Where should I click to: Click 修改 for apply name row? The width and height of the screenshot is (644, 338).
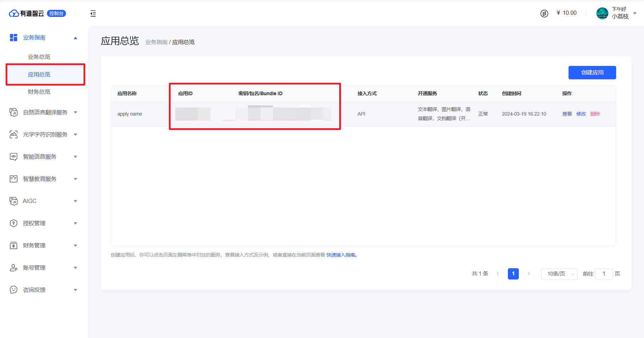pos(581,114)
